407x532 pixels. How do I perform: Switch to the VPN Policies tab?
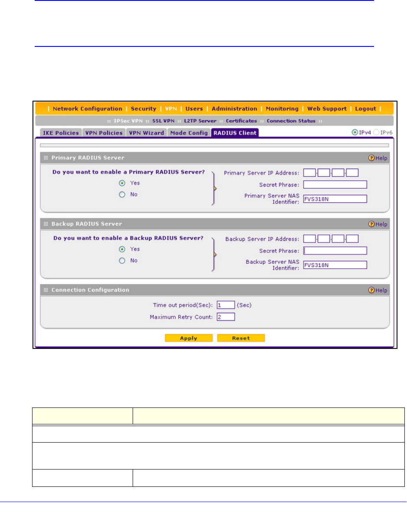104,133
